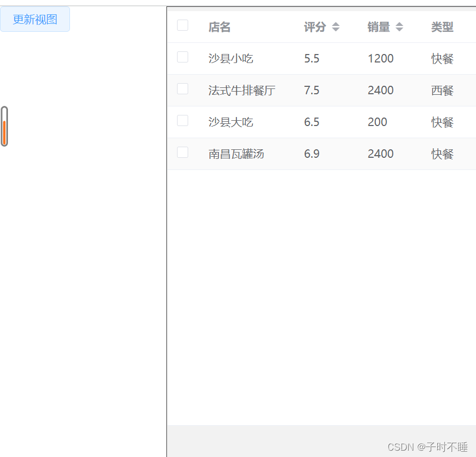Click the 类型 column header
The width and height of the screenshot is (476, 457).
[x=442, y=26]
